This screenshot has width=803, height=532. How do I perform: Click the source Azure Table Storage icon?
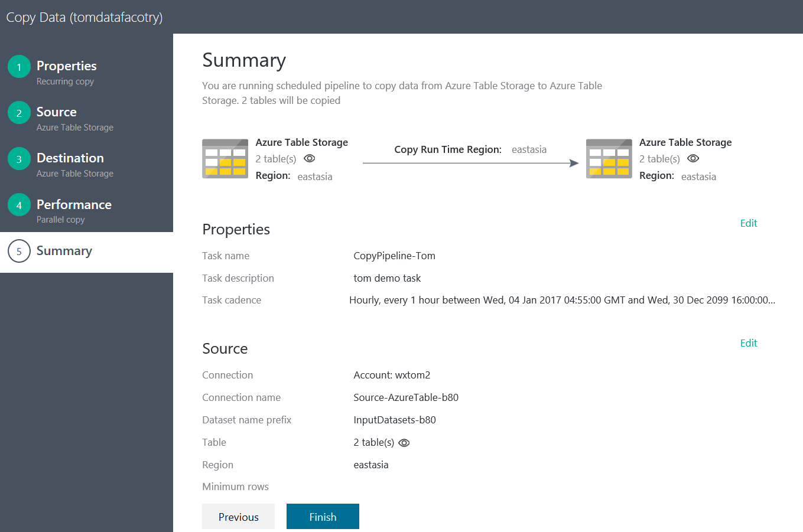(x=225, y=158)
